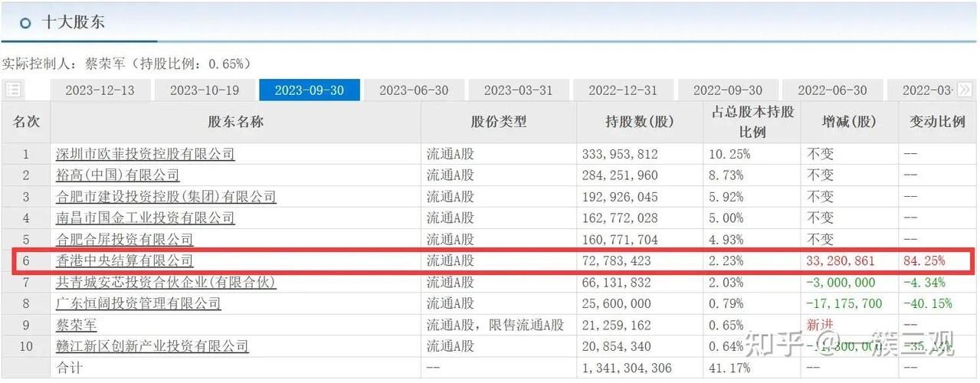Click the decrease value -17,175,700
This screenshot has height=383, width=980.
844,303
